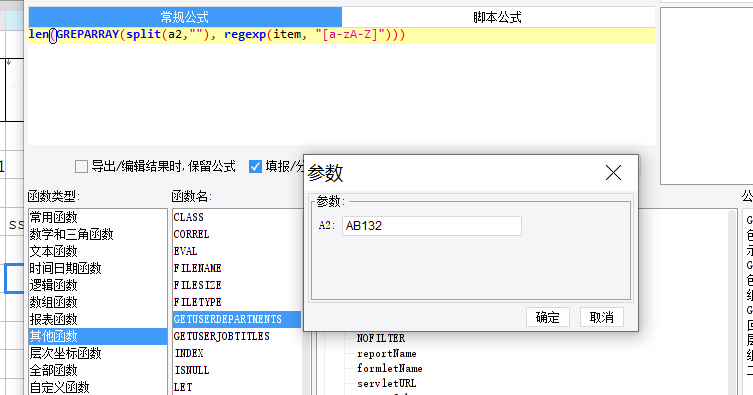Image resolution: width=753 pixels, height=395 pixels.
Task: Select servletURL variable tree item
Action: tap(387, 383)
